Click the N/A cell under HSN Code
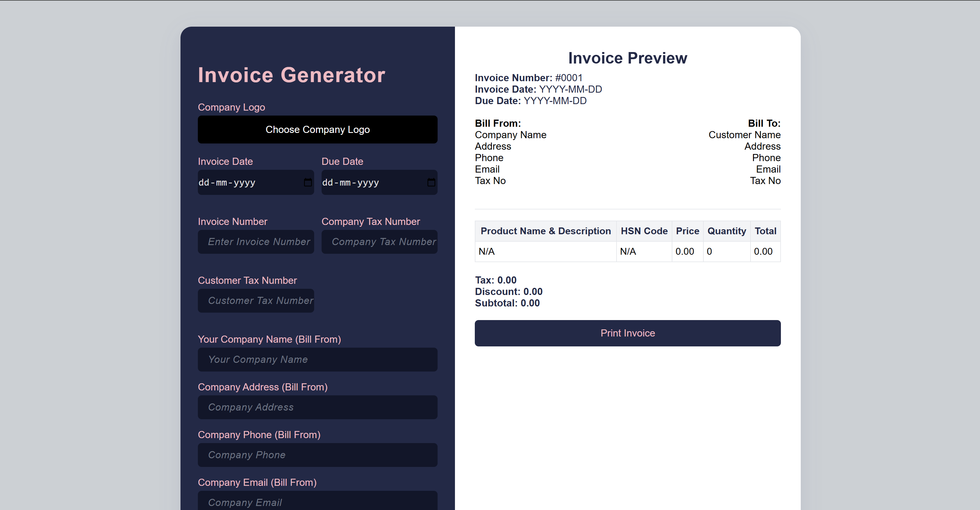Image resolution: width=980 pixels, height=510 pixels. coord(644,252)
